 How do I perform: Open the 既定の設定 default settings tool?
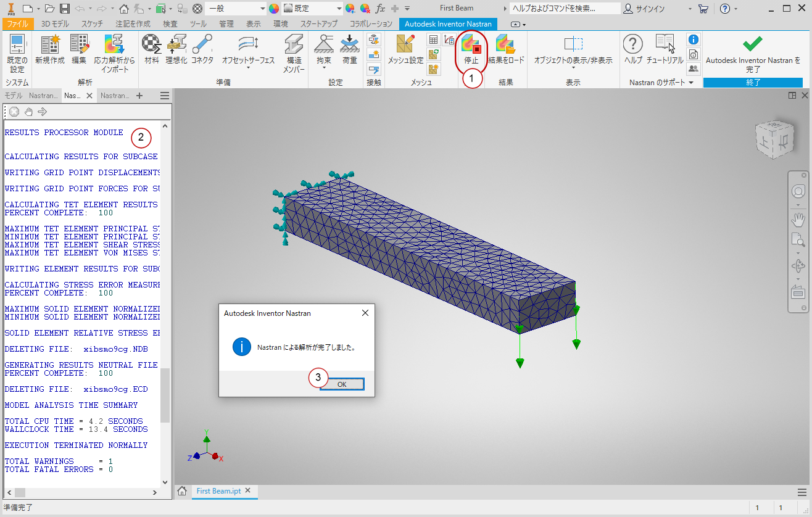click(17, 46)
